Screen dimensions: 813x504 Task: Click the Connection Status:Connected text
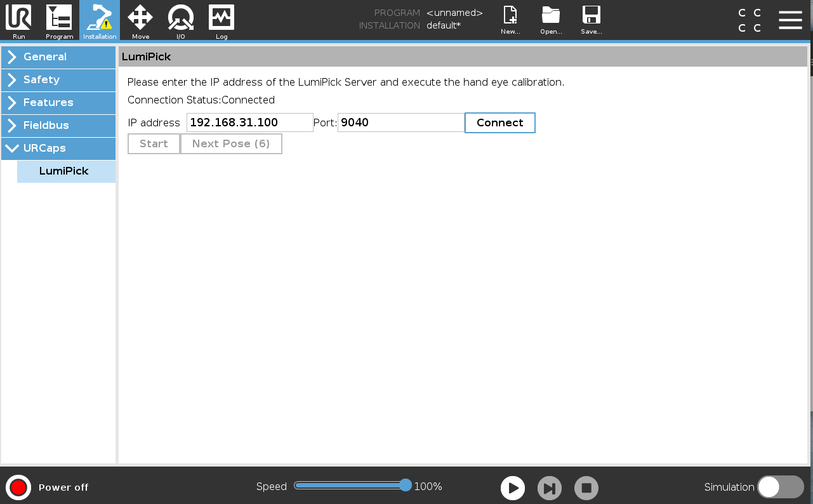tap(201, 100)
